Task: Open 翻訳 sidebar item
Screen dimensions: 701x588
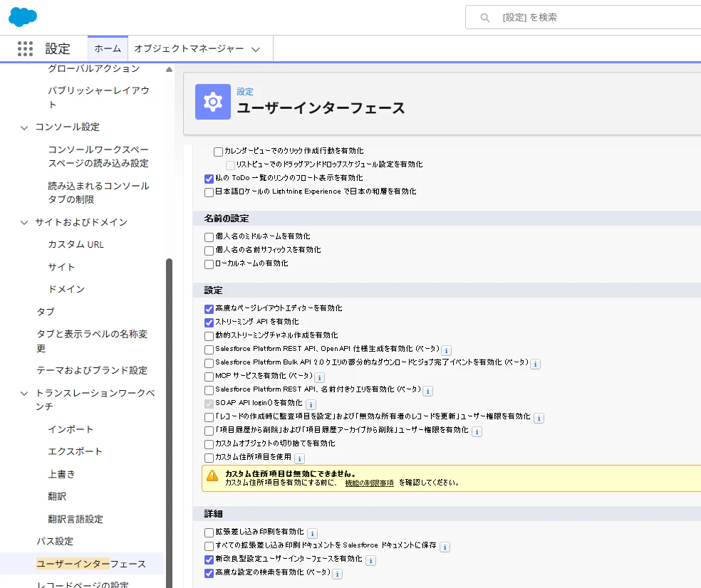Action: [x=57, y=496]
